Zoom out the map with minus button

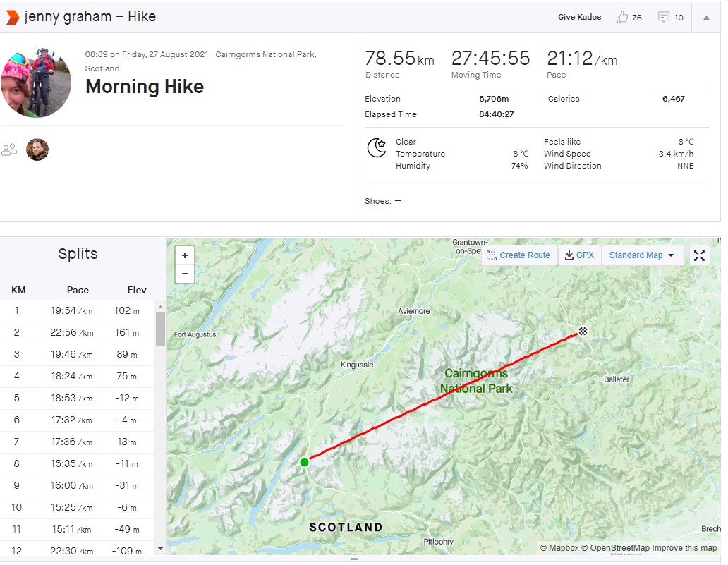tap(185, 274)
